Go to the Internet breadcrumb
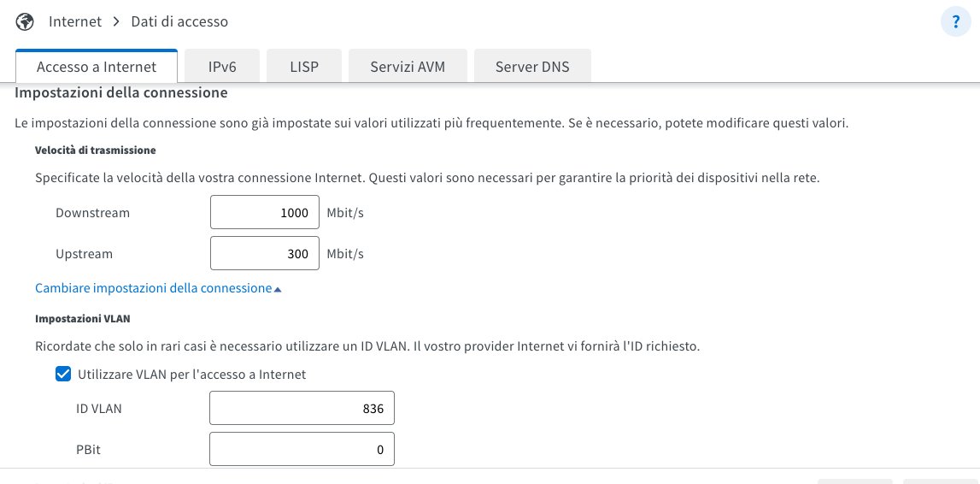Image resolution: width=980 pixels, height=484 pixels. pos(75,21)
